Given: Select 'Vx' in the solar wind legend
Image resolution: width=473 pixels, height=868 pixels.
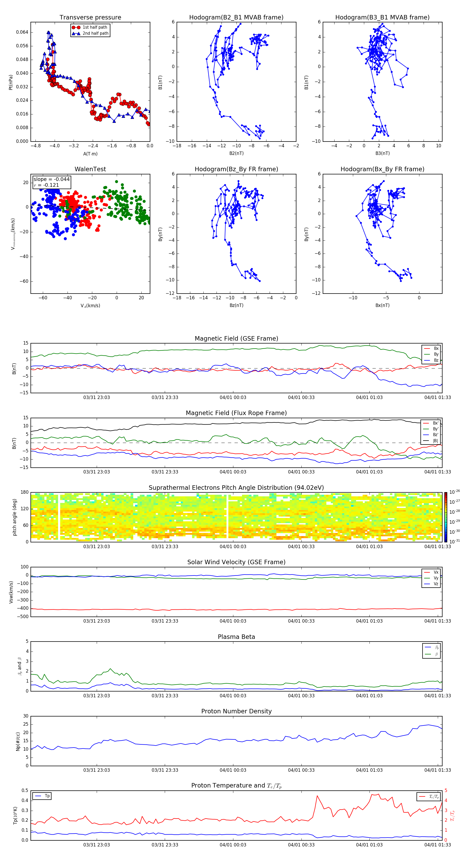Looking at the screenshot, I should coord(431,572).
